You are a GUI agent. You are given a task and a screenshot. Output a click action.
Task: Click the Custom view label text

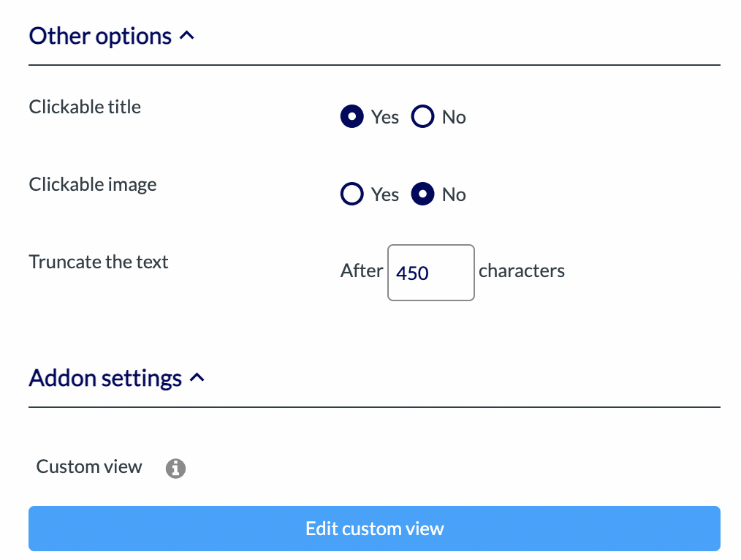coord(89,467)
